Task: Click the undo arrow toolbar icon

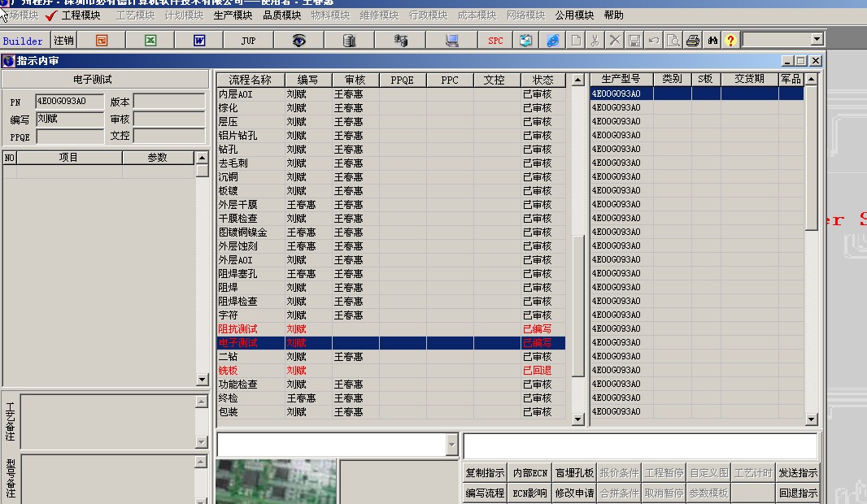Action: [x=654, y=41]
